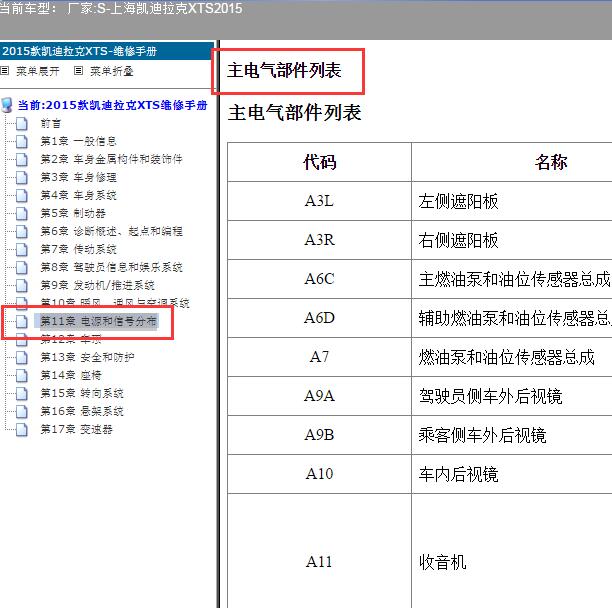Select the root node 当前:2015款凯迪拉克XTS维修手册
The width and height of the screenshot is (612, 608).
[x=112, y=105]
